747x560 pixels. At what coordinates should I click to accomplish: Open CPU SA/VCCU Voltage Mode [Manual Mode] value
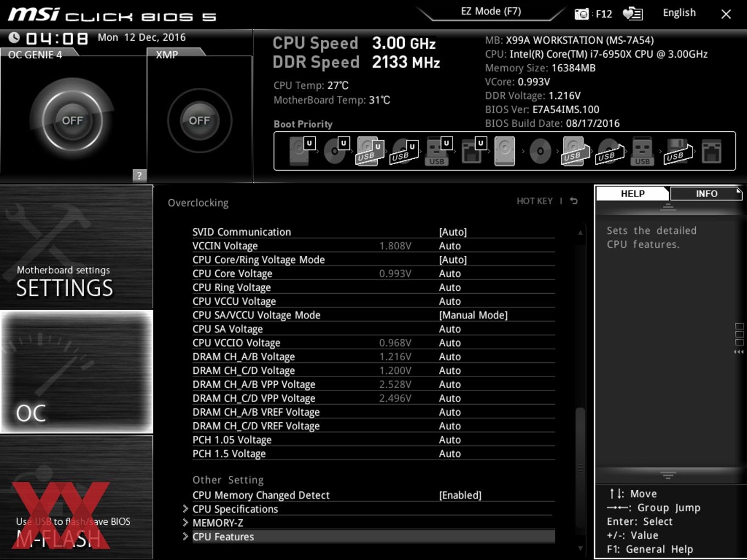(473, 315)
